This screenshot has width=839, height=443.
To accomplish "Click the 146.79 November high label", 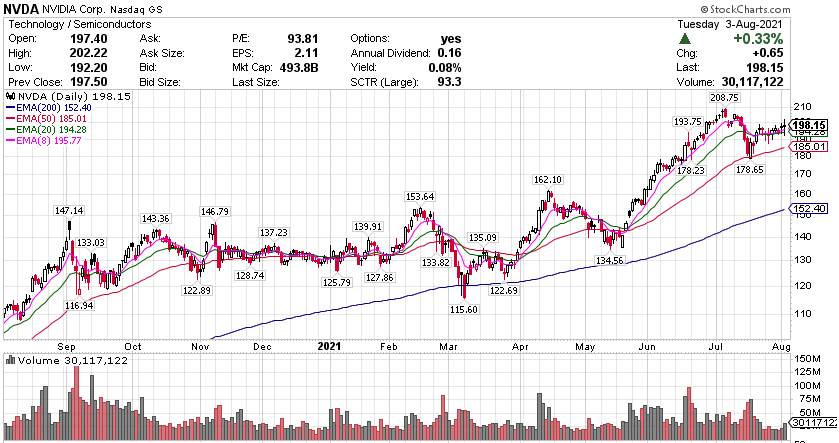I will 215,212.
